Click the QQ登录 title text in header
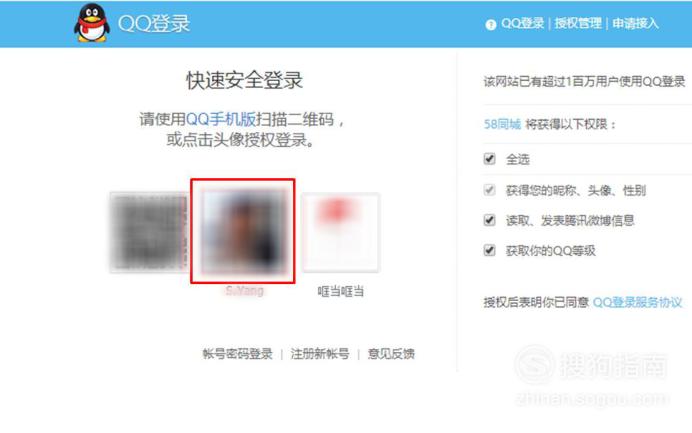The image size is (692, 433). 154,23
